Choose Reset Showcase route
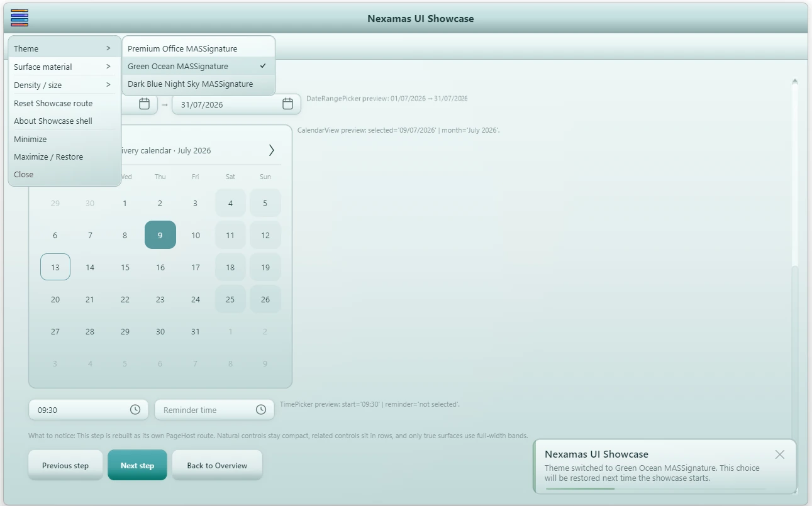The width and height of the screenshot is (812, 506). pos(64,103)
